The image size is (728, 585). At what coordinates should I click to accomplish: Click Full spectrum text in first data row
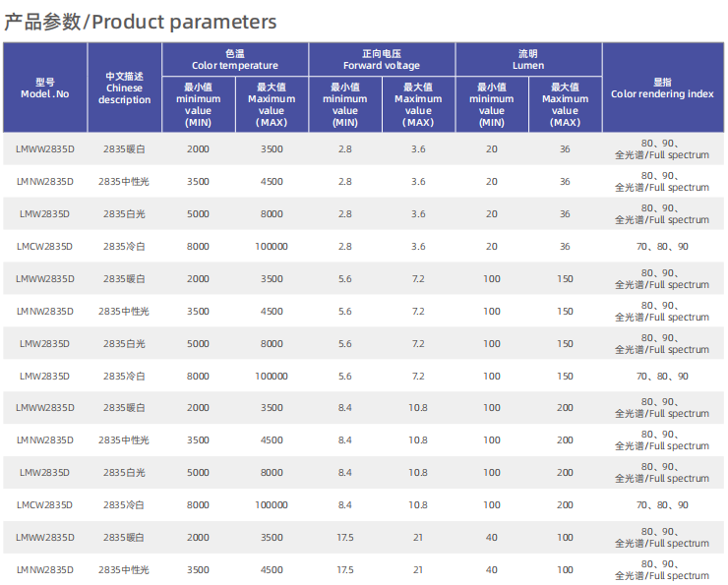675,154
